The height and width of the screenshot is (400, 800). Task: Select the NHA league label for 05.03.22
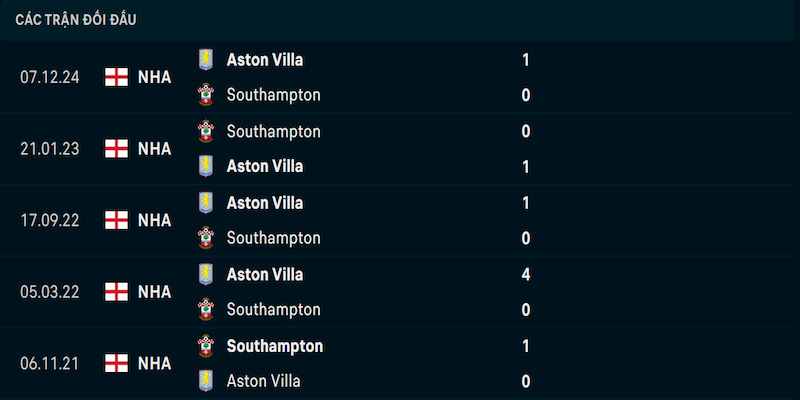pos(154,291)
